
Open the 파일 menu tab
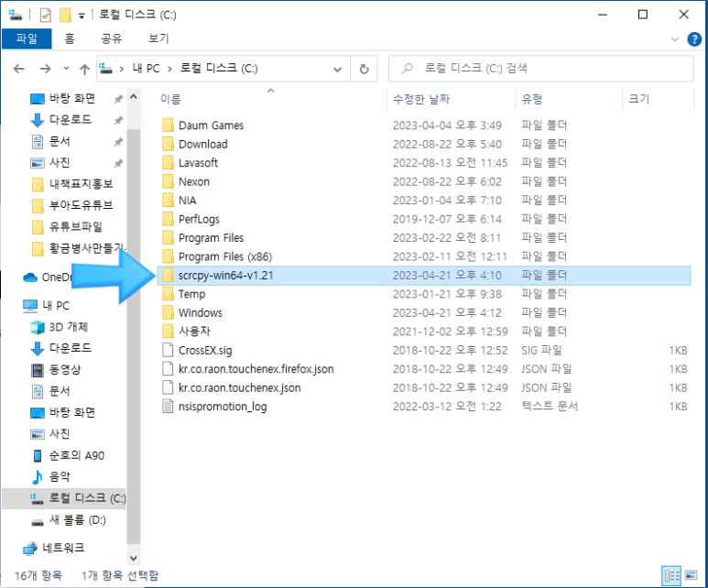click(27, 38)
